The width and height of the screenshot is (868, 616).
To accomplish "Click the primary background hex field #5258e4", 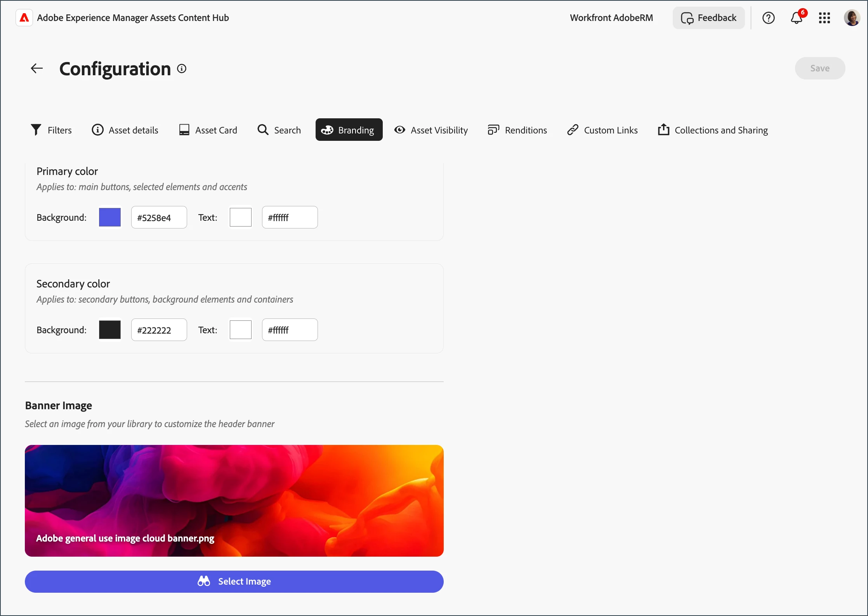I will (x=159, y=217).
